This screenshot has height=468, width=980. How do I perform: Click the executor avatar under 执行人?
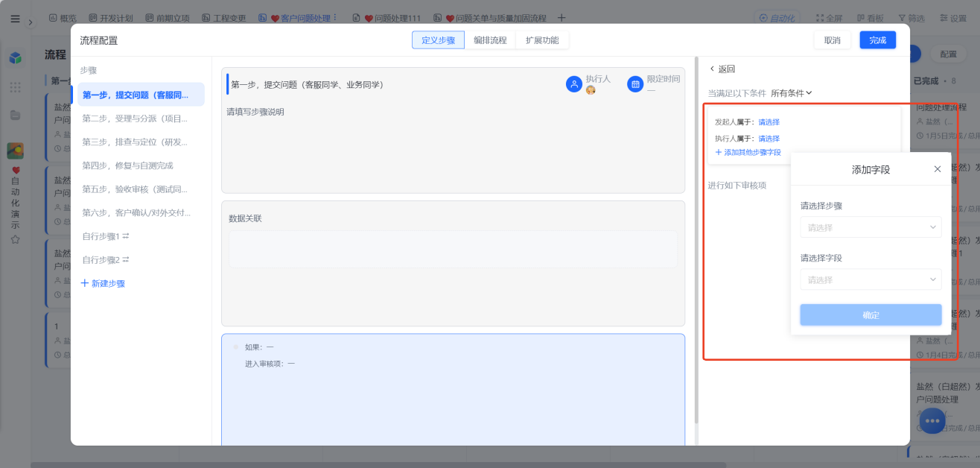(x=591, y=90)
